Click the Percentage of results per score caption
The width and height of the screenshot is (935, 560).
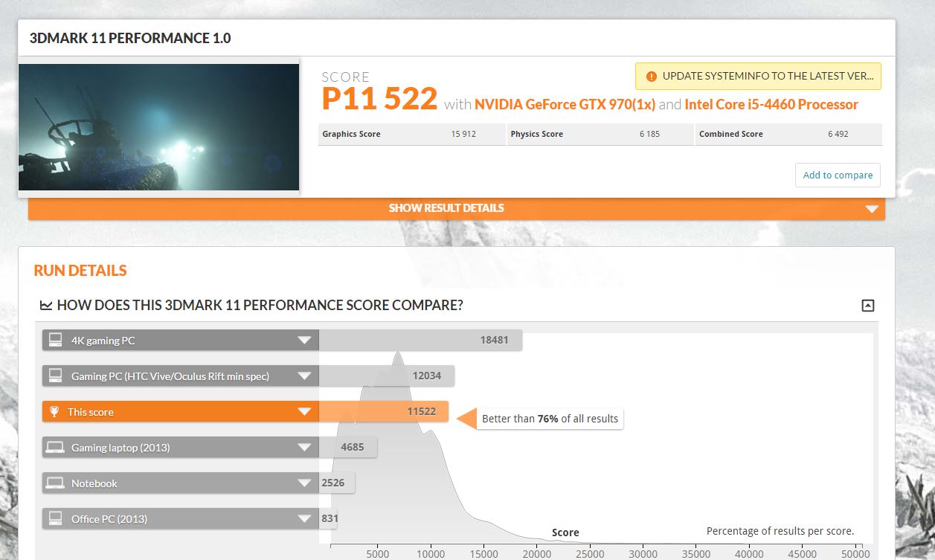pyautogui.click(x=780, y=531)
